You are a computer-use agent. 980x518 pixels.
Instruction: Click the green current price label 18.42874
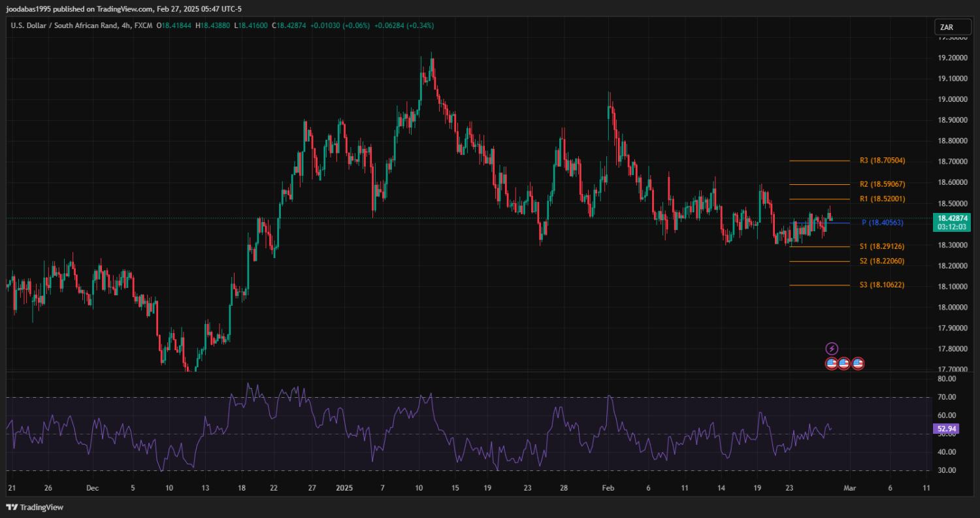tap(951, 218)
